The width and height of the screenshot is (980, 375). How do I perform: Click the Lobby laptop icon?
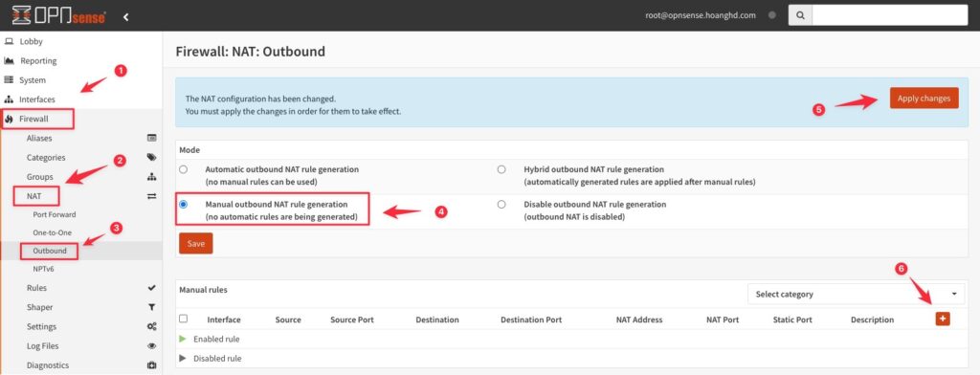(x=9, y=42)
